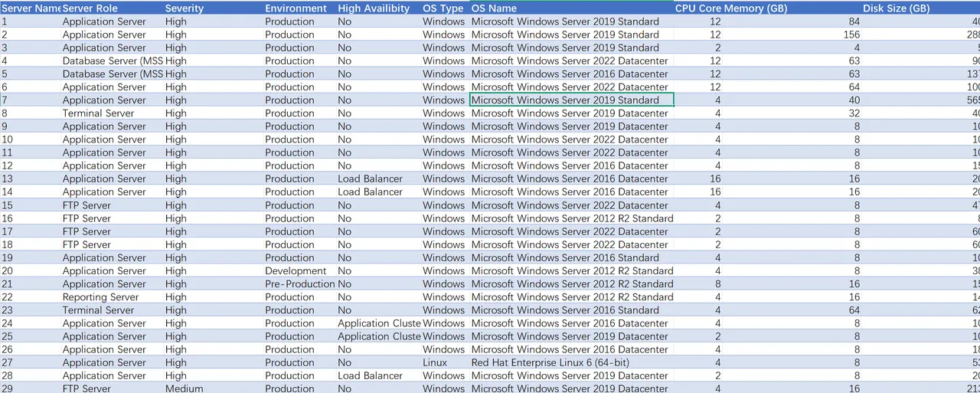
Task: Select FTP Server role cell for server 15
Action: tap(112, 205)
